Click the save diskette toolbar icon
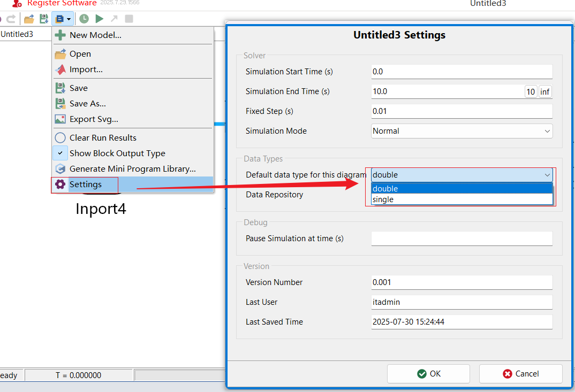Viewport: 575px width, 392px height. [x=44, y=19]
